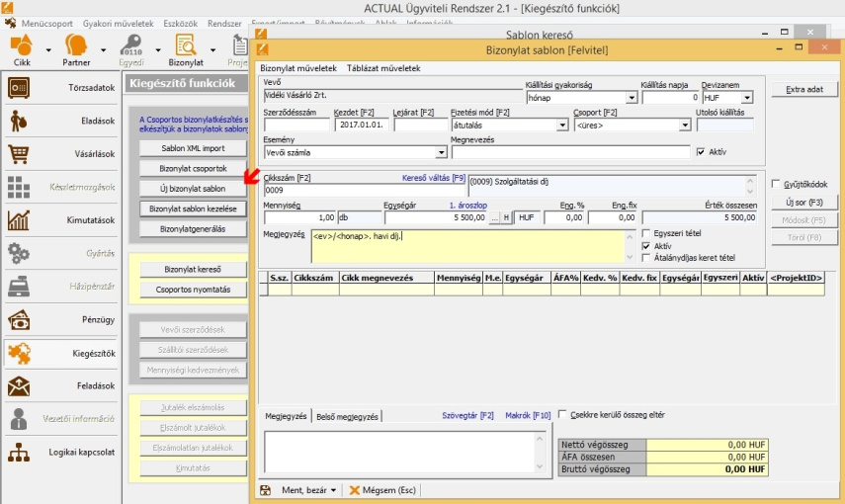This screenshot has height=504, width=845.
Task: Open the Devizanem HUF dropdown
Action: point(746,98)
